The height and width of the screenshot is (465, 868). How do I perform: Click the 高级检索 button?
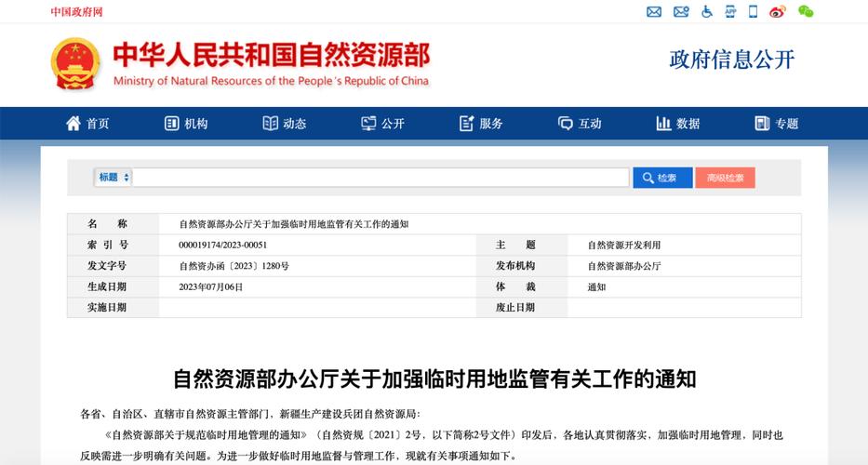725,178
